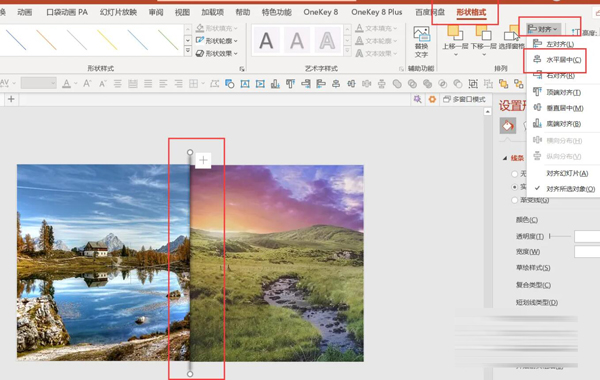Collapse the 线条 section in the format pane

pos(505,158)
